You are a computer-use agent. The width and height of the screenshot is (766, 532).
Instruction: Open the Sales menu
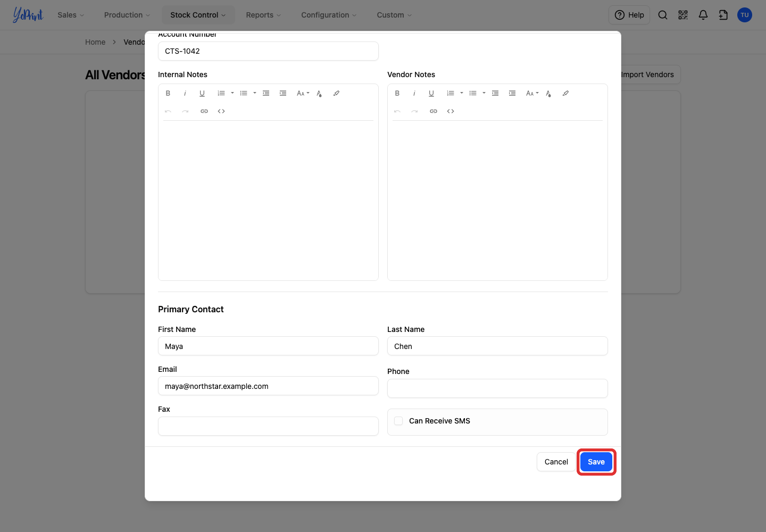coord(71,15)
